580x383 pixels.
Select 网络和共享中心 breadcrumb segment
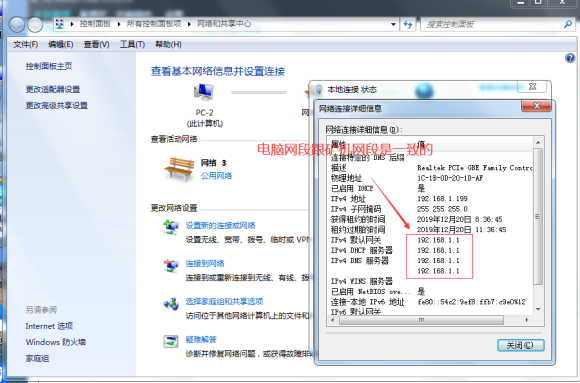coord(224,24)
